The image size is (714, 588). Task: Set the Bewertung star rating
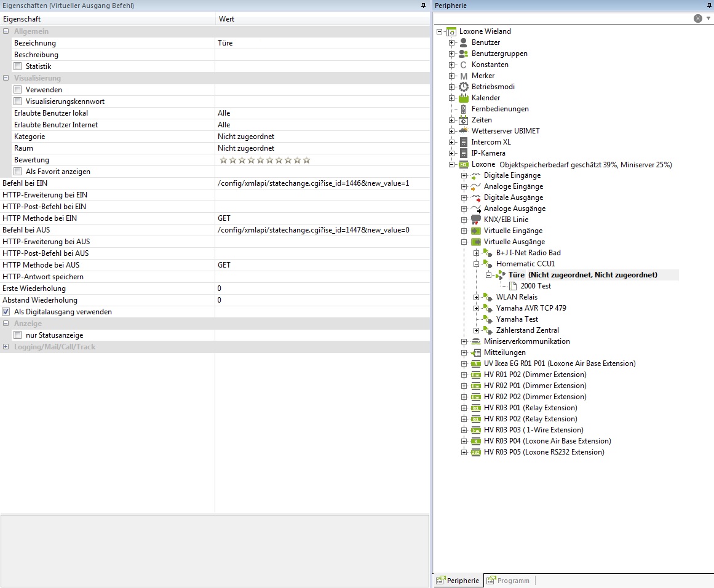265,160
